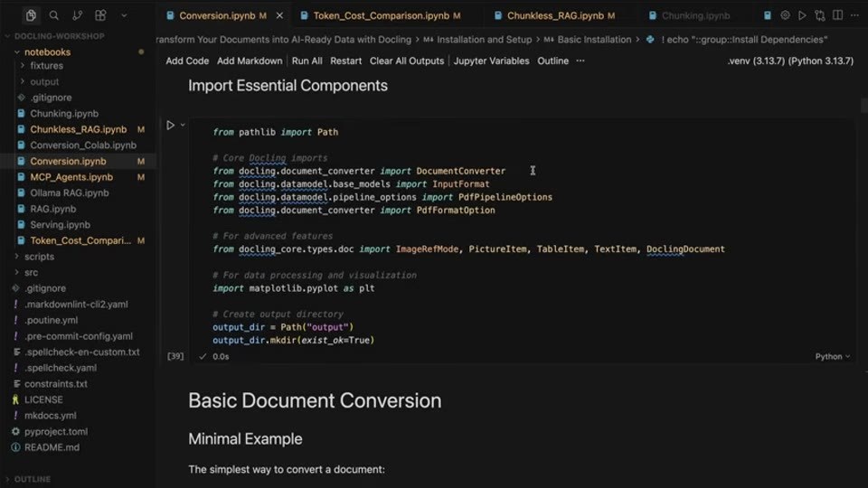Click the compare changes icon in title bar
Image resolution: width=868 pixels, height=488 pixels.
click(x=820, y=15)
